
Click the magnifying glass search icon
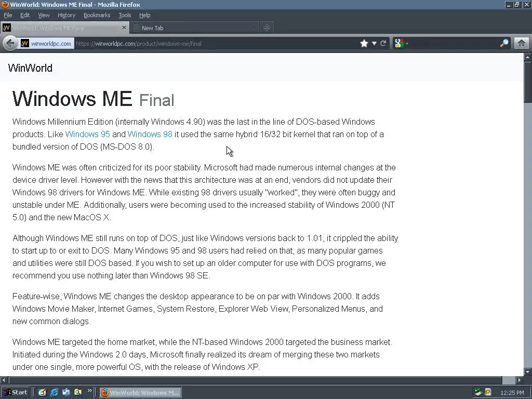click(x=504, y=44)
